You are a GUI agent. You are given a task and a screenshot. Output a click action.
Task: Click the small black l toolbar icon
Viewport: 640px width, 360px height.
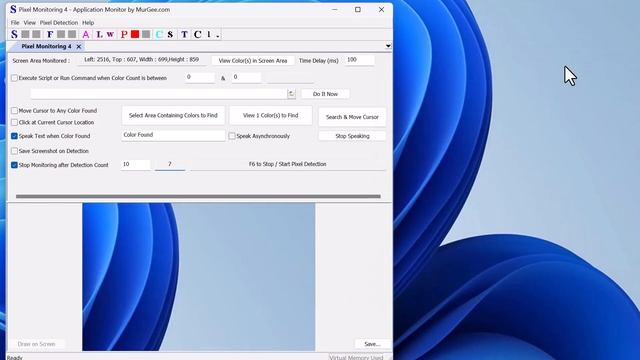(x=209, y=34)
